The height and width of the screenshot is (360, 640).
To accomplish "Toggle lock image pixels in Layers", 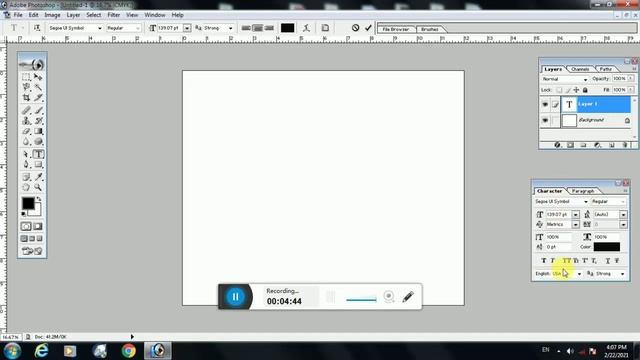I will [x=568, y=90].
